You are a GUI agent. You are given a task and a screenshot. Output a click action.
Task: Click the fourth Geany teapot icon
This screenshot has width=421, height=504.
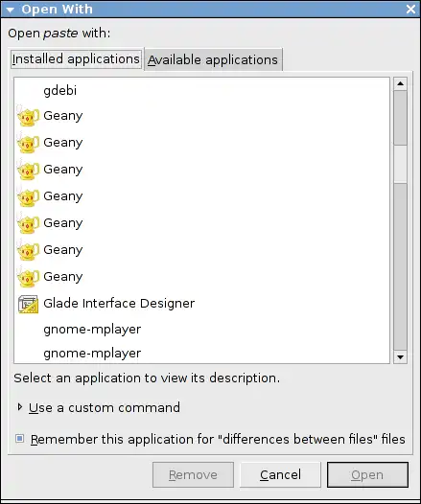28,196
